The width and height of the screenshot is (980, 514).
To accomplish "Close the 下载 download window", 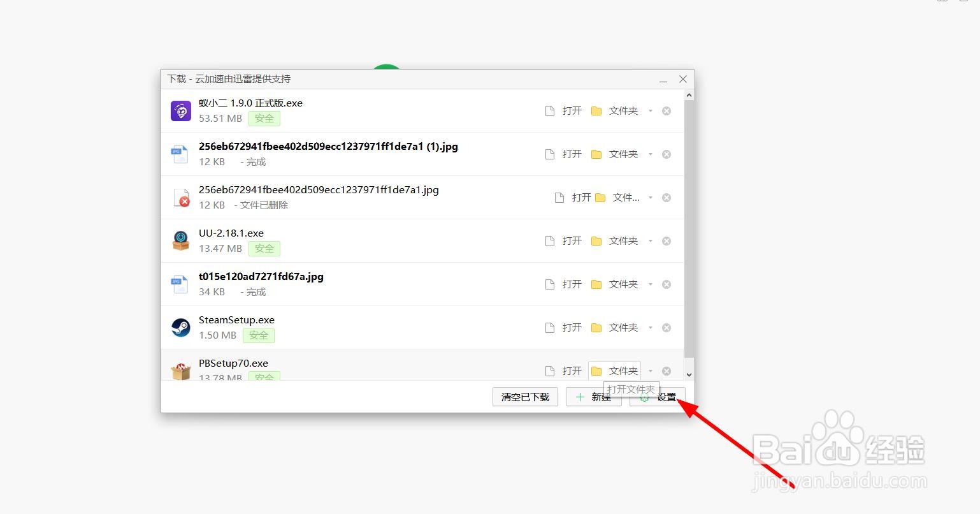I will click(x=683, y=79).
